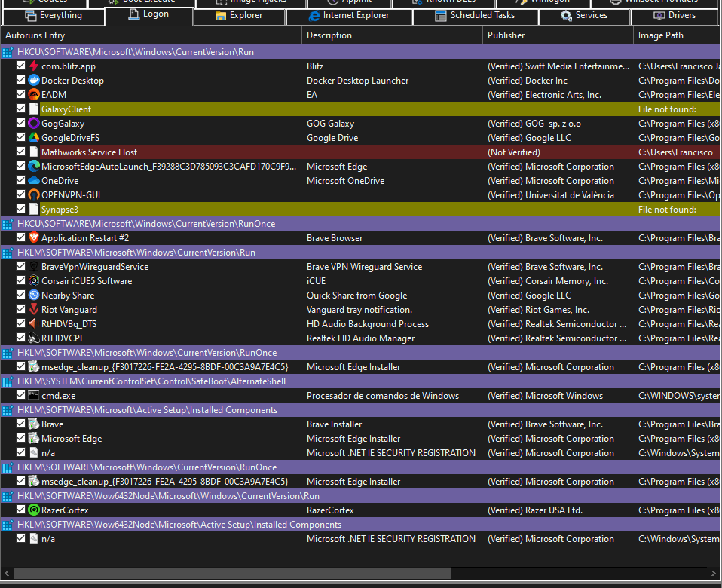722x588 pixels.
Task: Click registry icon of SafeBoot\AlternateShell key
Action: coord(8,381)
